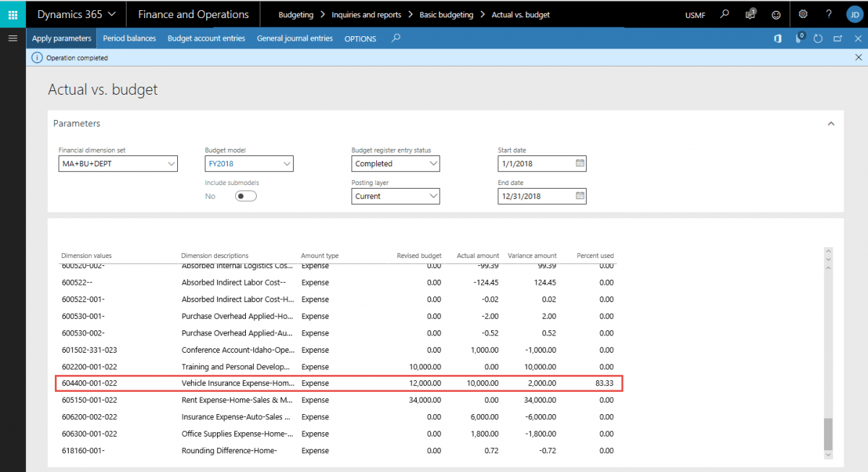This screenshot has width=868, height=472.
Task: Toggle Include submodels to Yes
Action: point(245,196)
